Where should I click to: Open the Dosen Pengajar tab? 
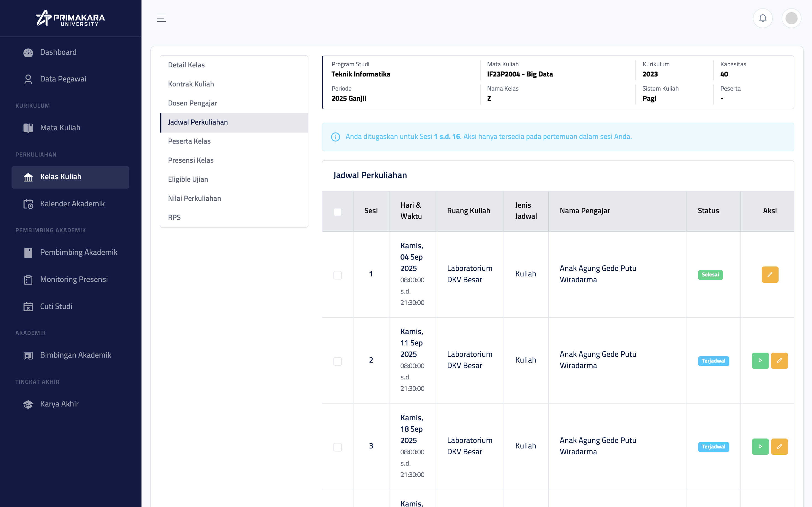pos(234,103)
